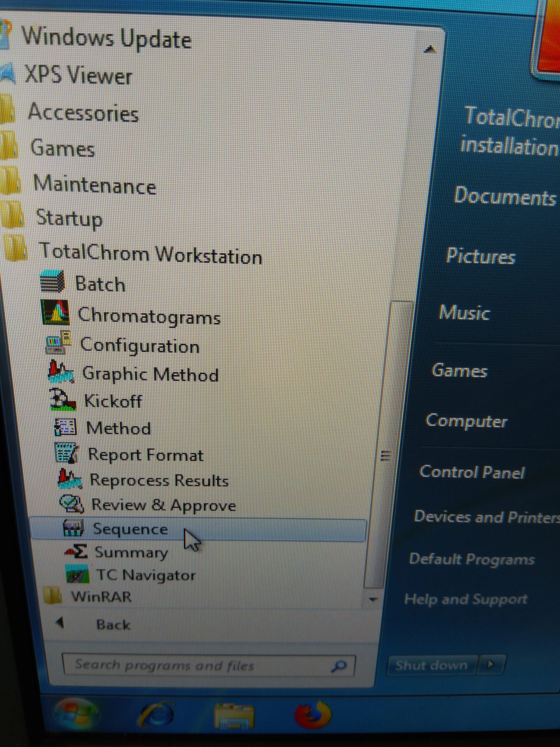Launch Reprocess Results tool
This screenshot has height=747, width=560.
159,480
